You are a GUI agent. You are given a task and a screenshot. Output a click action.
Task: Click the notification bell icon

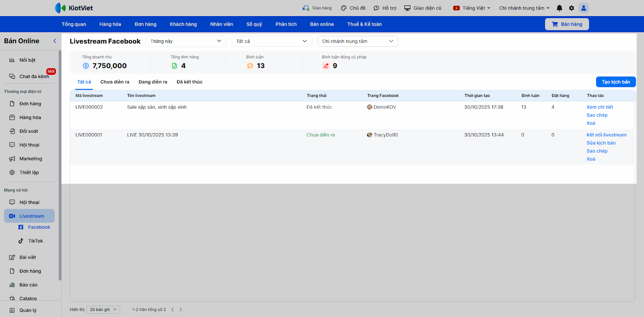pyautogui.click(x=559, y=8)
